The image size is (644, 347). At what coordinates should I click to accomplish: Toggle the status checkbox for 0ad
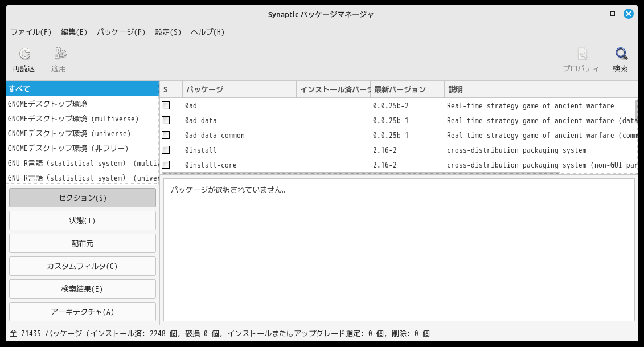(x=166, y=105)
